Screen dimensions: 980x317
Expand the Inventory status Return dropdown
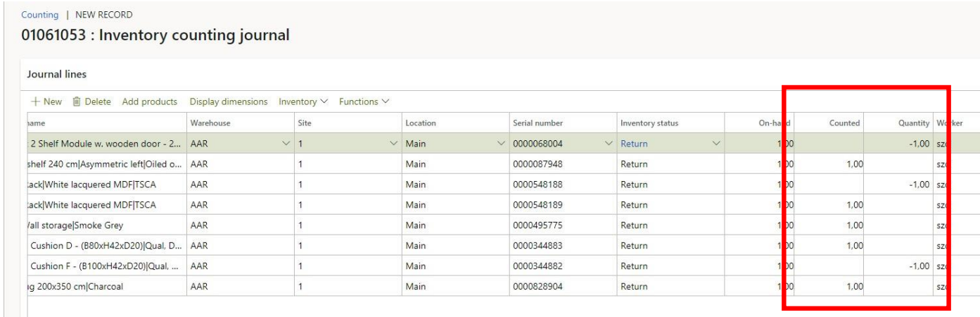[x=716, y=144]
